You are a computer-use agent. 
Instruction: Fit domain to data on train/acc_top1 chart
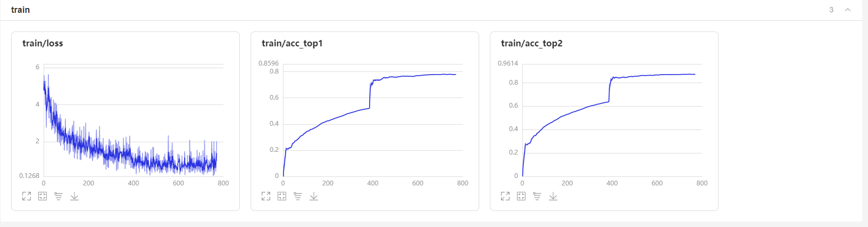tap(282, 196)
